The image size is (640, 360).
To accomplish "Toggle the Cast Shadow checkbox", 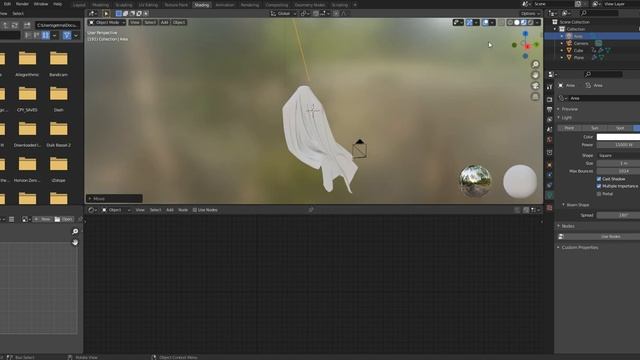I will pyautogui.click(x=599, y=179).
